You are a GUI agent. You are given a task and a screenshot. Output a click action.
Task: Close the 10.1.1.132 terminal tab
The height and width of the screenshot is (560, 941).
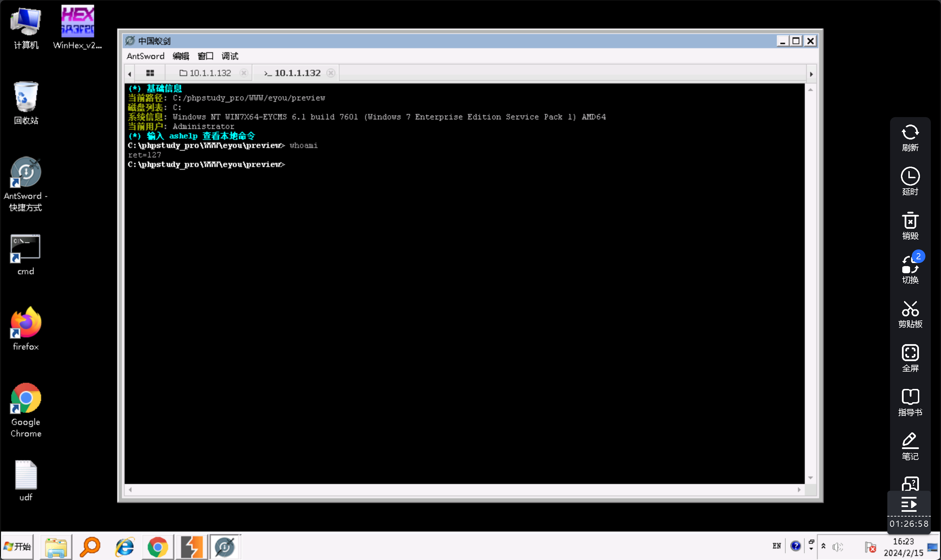[x=331, y=73]
